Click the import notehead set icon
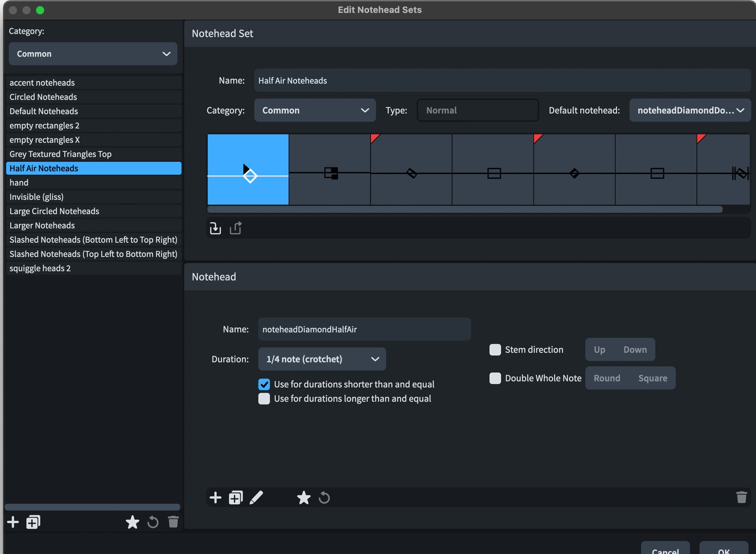Image resolution: width=756 pixels, height=554 pixels. (215, 228)
